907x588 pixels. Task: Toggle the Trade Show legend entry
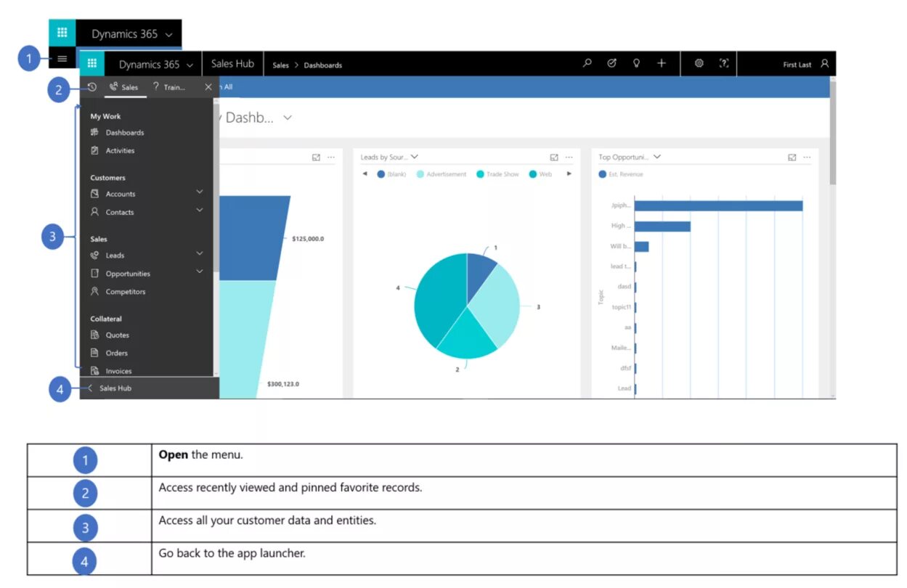click(498, 174)
